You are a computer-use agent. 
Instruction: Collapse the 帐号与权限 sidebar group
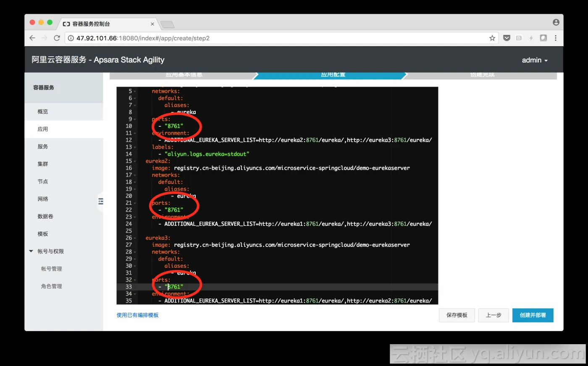[x=31, y=251]
